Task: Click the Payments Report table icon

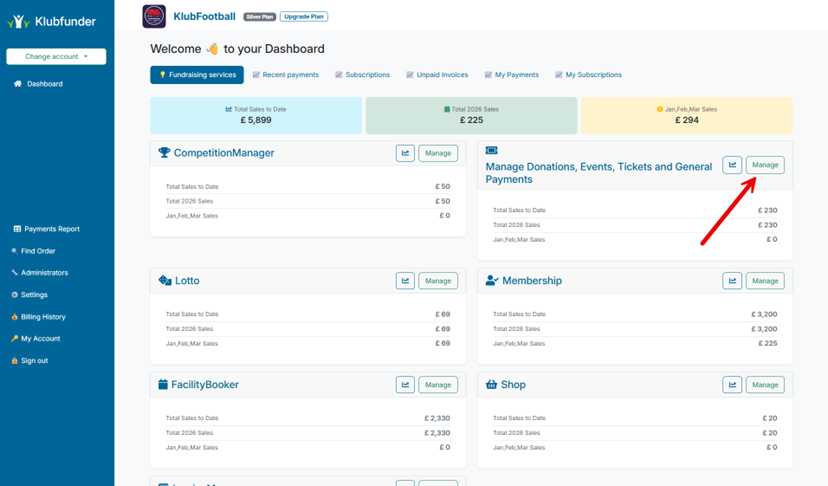Action: (x=17, y=229)
